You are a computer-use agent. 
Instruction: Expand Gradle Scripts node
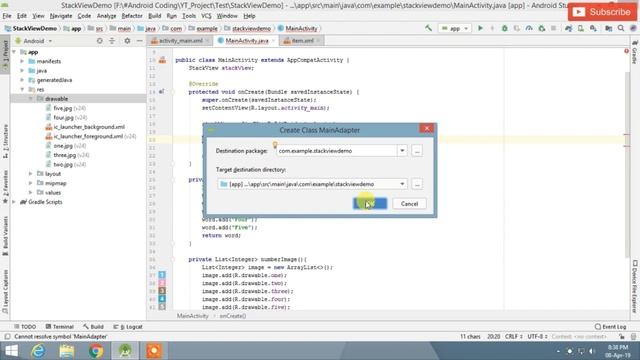14,202
